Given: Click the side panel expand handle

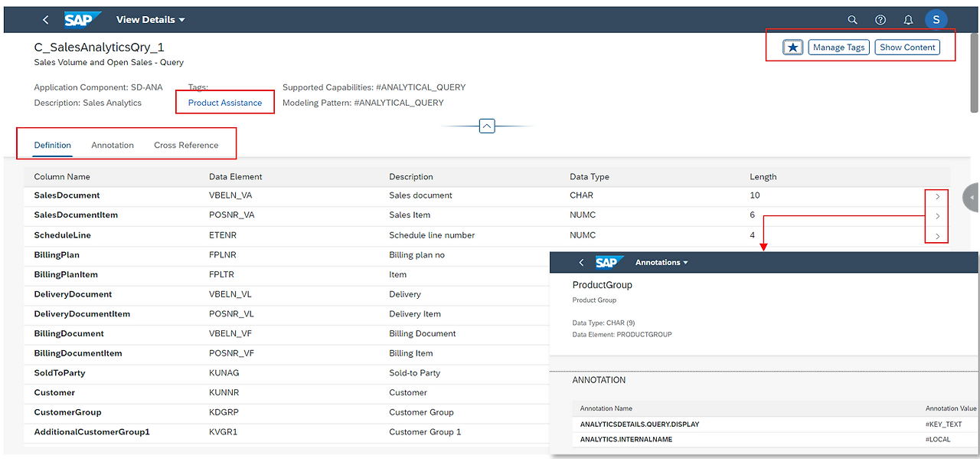Looking at the screenshot, I should click(x=972, y=198).
